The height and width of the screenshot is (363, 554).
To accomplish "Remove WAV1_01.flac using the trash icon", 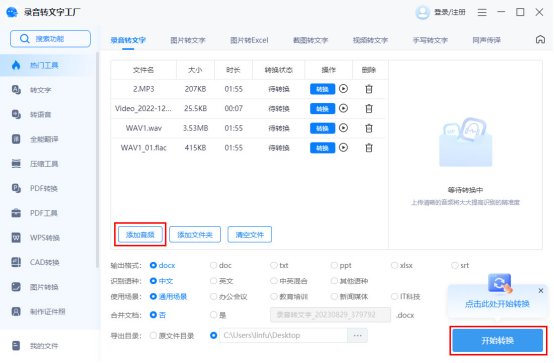I will click(369, 148).
